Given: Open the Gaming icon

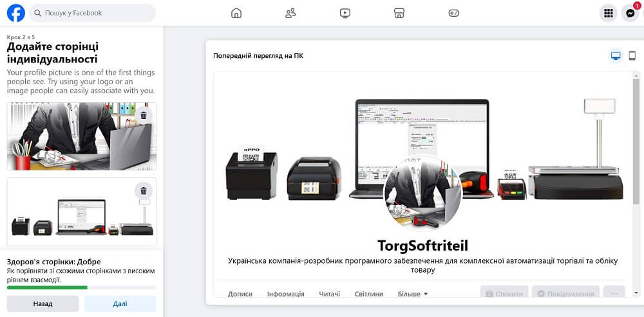Looking at the screenshot, I should tap(454, 13).
